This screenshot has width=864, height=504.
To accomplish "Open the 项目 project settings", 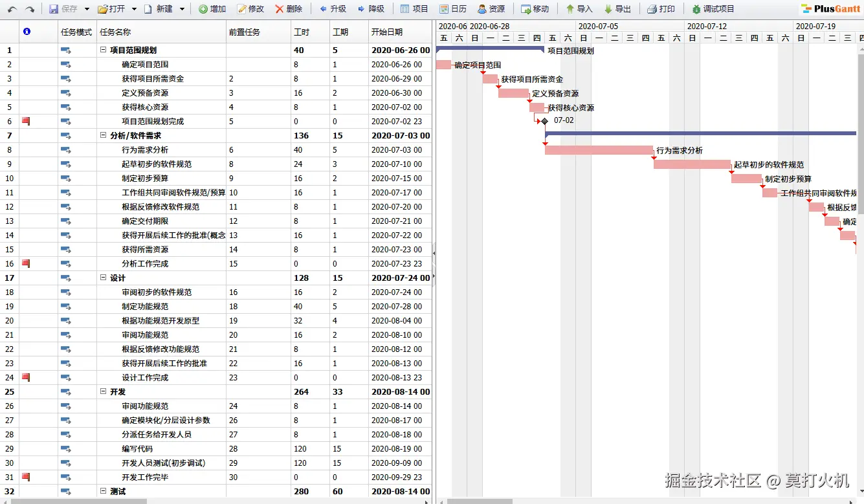I will click(415, 9).
